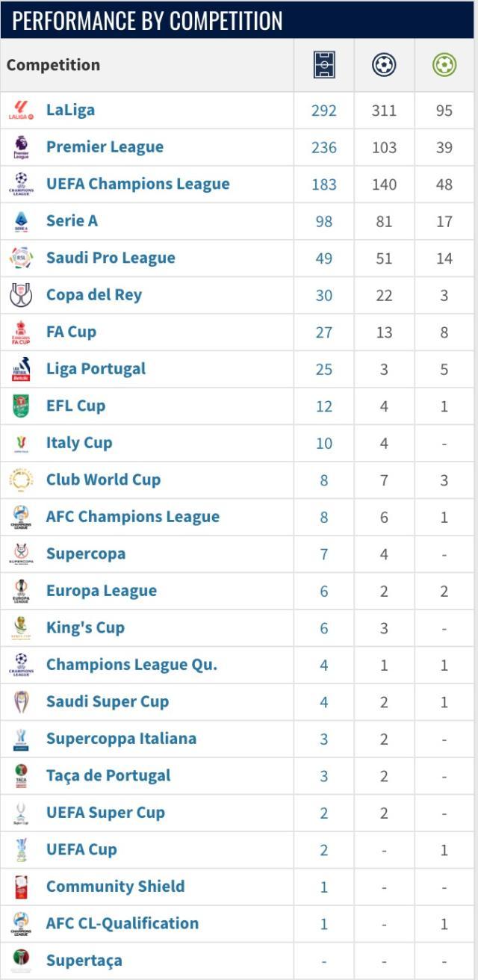Click the Serie A logo icon

21,221
